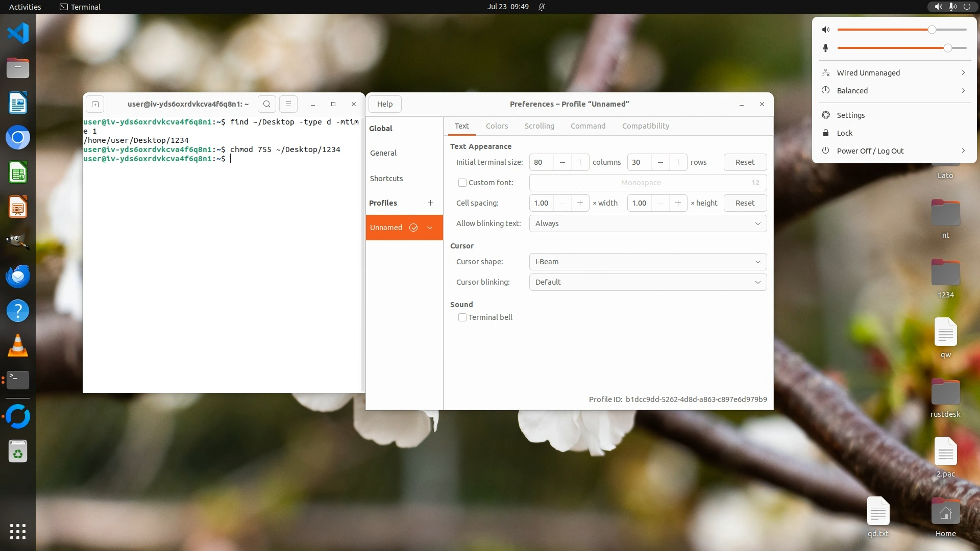Image resolution: width=980 pixels, height=551 pixels.
Task: Open Thunderbird mail from dock
Action: coord(18,276)
